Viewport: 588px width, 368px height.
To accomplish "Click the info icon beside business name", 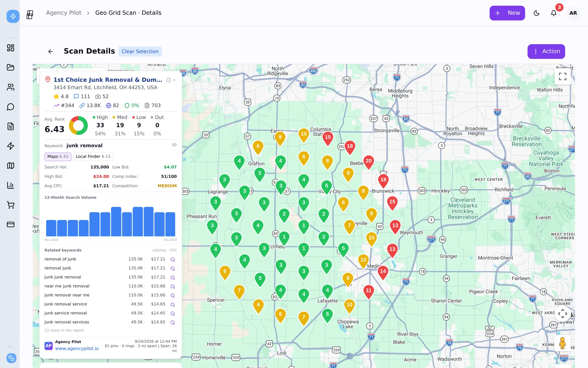I will coord(168,80).
